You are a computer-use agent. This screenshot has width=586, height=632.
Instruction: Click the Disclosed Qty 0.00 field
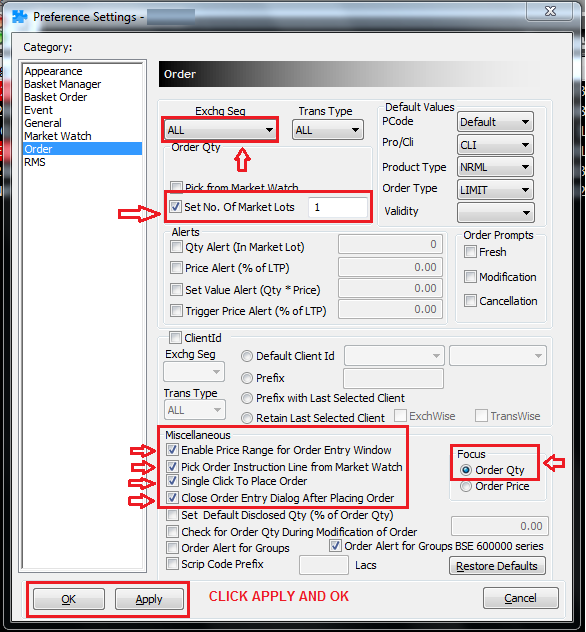point(500,526)
